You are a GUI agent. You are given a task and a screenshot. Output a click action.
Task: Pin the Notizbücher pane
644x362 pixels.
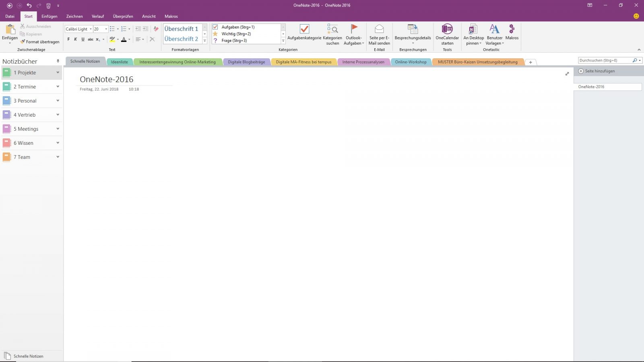[x=58, y=61]
